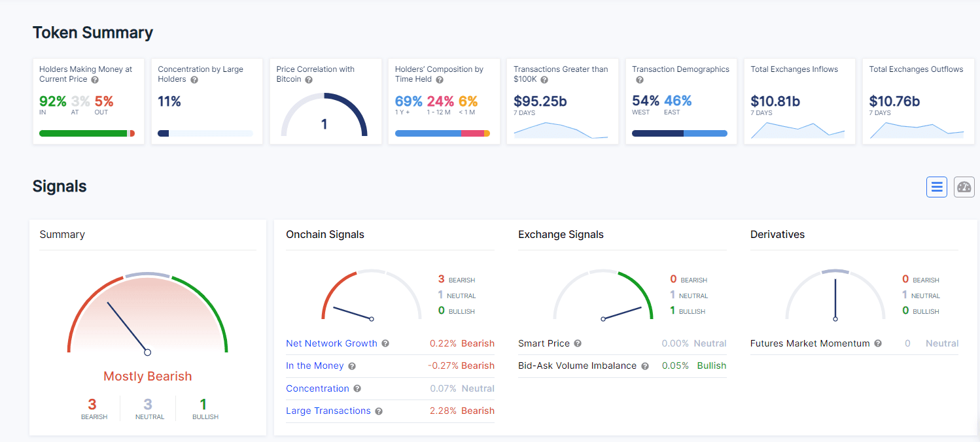Open the In the Money link
Image resolution: width=980 pixels, height=442 pixels.
click(315, 365)
